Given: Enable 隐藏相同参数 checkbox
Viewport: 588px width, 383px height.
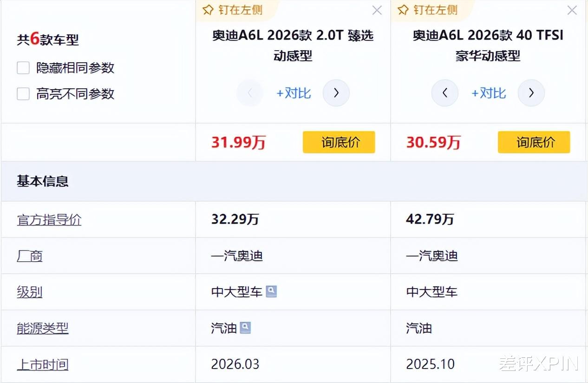Looking at the screenshot, I should pos(23,68).
